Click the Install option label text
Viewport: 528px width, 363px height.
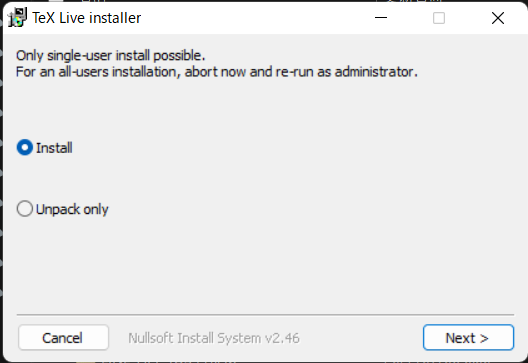point(54,148)
